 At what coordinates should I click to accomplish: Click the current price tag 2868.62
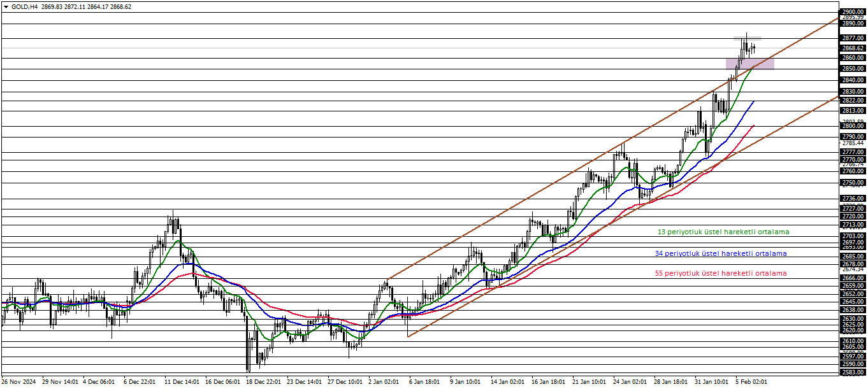click(x=853, y=48)
